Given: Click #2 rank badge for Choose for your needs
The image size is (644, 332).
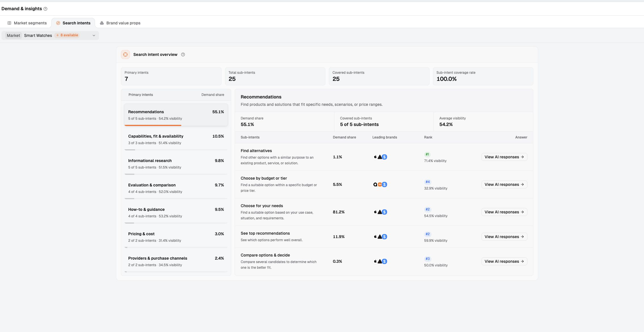Looking at the screenshot, I should tap(428, 209).
